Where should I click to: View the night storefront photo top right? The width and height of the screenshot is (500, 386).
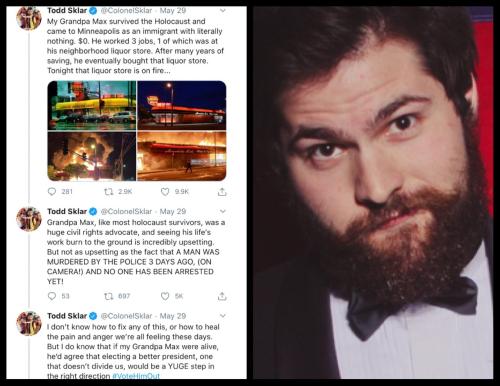(x=182, y=105)
